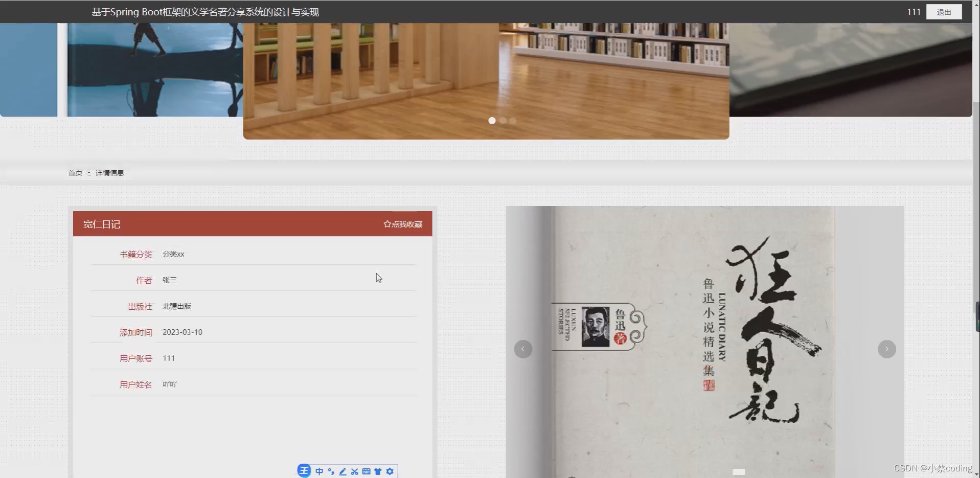The height and width of the screenshot is (478, 980).
Task: Click the 点我收藏 favorite star
Action: 403,224
